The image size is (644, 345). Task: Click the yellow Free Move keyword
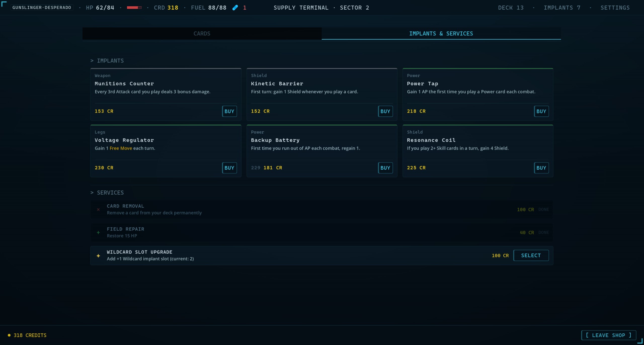121,148
